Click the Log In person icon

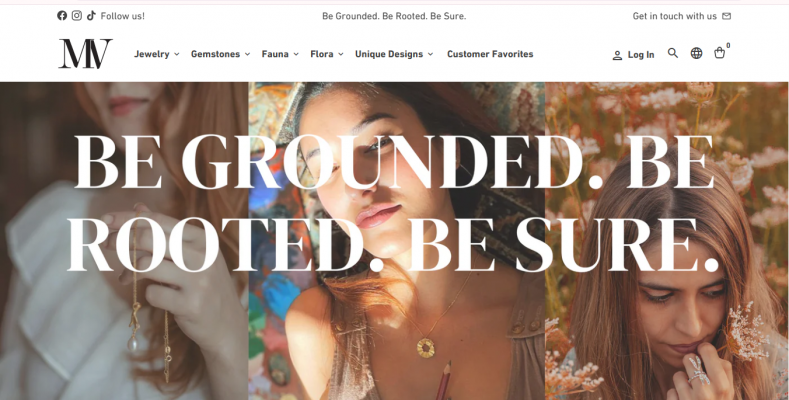click(x=617, y=55)
